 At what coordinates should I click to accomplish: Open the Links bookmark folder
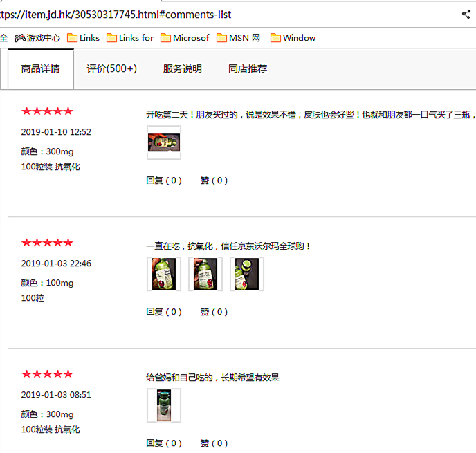click(83, 38)
